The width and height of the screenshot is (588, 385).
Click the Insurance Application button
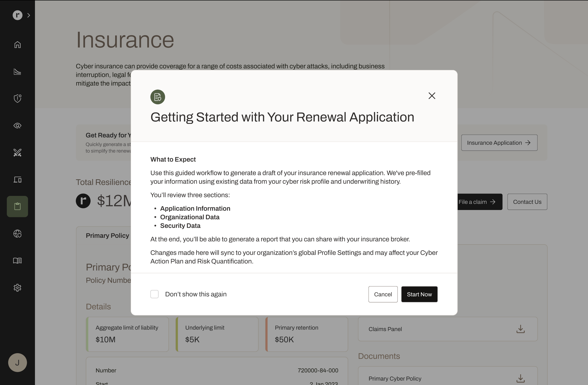tap(499, 143)
